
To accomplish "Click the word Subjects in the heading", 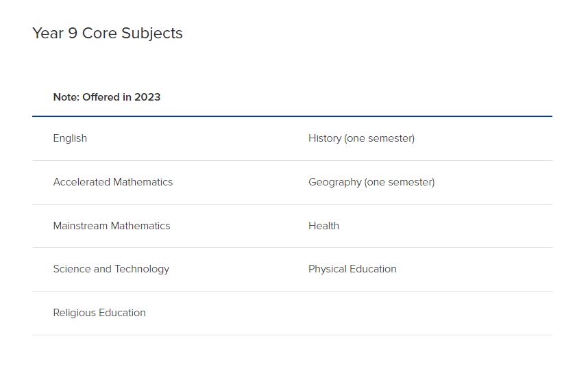I will tap(152, 34).
